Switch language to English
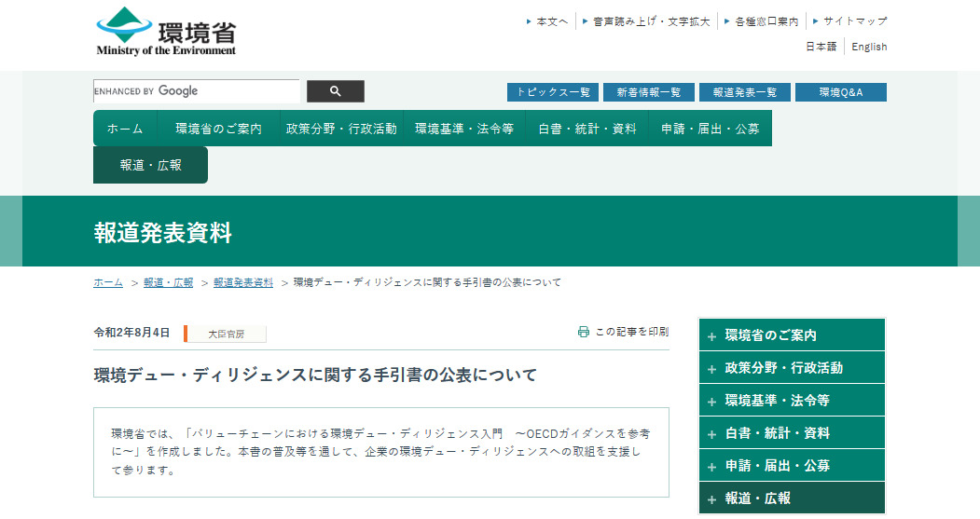Image resolution: width=980 pixels, height=519 pixels. click(x=869, y=47)
